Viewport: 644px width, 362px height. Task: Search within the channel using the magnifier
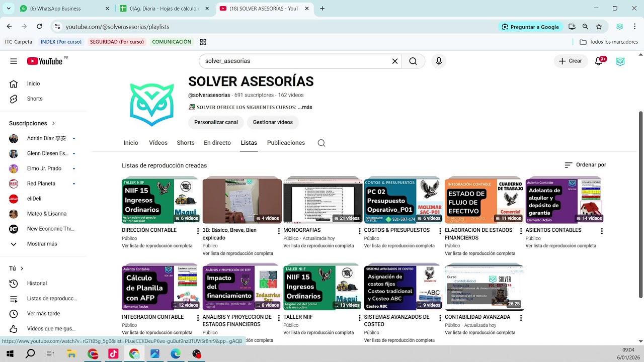pyautogui.click(x=321, y=143)
